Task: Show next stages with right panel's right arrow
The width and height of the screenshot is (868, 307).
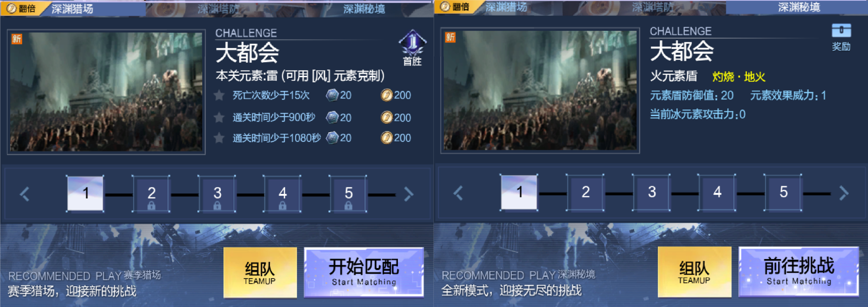Action: (x=844, y=193)
